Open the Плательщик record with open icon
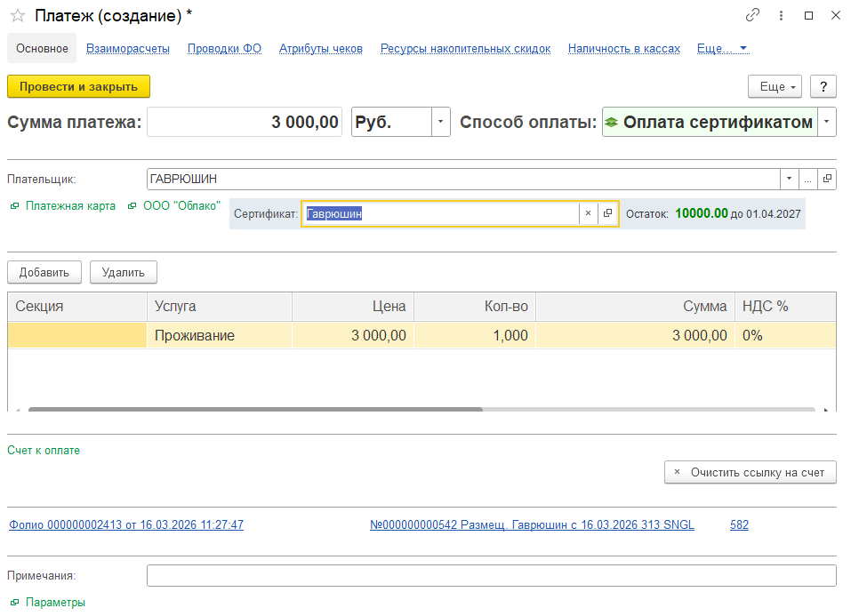This screenshot has width=851, height=616. coord(827,179)
